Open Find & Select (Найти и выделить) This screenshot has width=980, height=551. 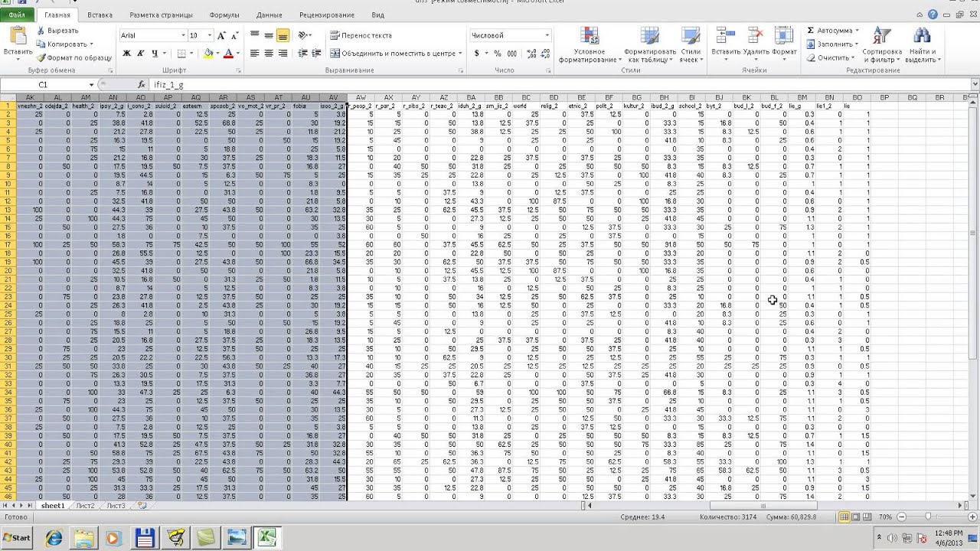(922, 46)
